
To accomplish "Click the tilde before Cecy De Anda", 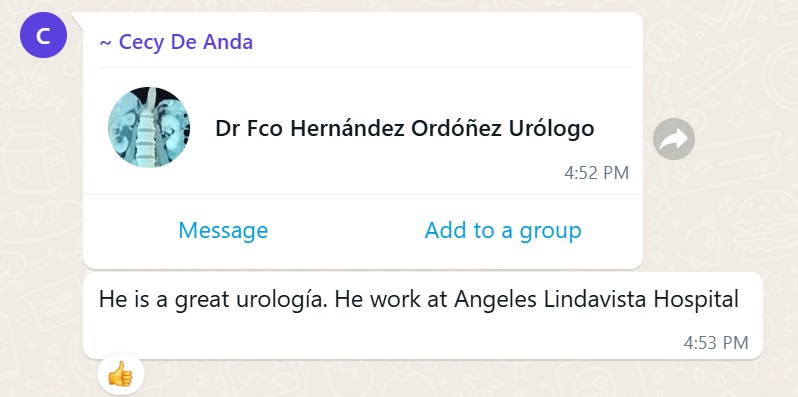I will pyautogui.click(x=105, y=43).
